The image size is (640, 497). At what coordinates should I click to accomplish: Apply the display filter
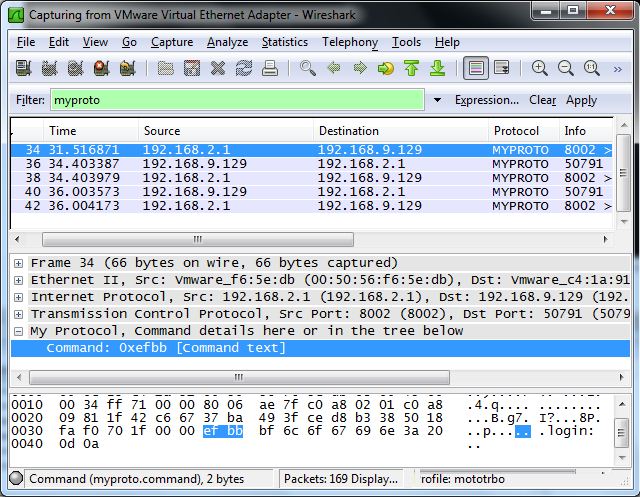click(x=581, y=100)
